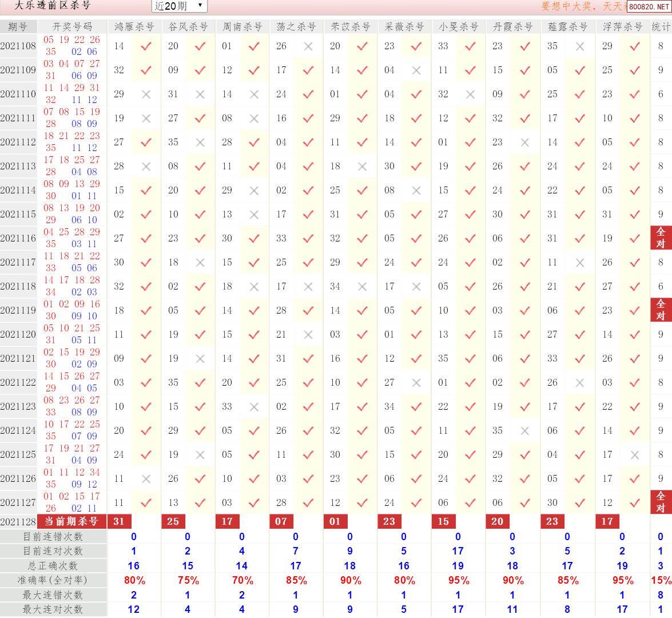
Task: Click the 小旻杀号 column header
Action: pos(458,26)
